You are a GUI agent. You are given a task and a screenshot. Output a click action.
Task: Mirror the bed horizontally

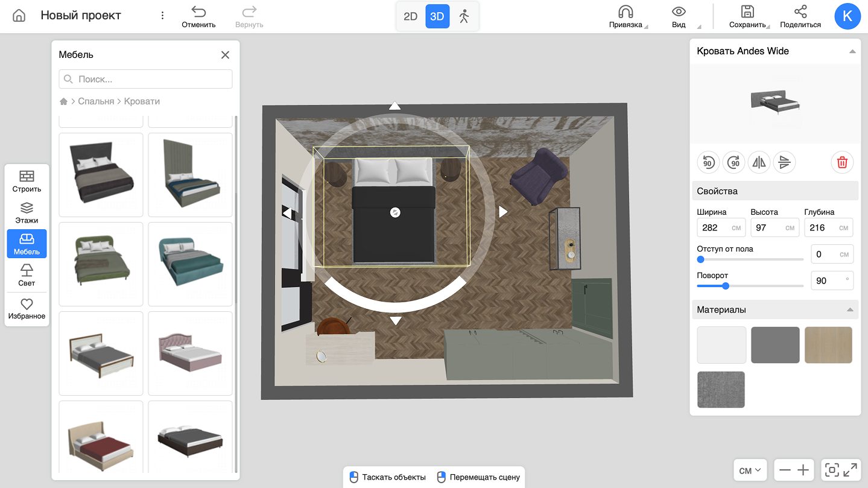point(759,162)
